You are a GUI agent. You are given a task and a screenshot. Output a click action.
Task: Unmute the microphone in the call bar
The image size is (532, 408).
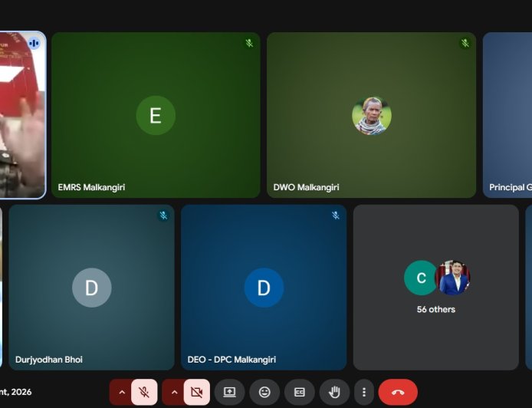click(144, 392)
